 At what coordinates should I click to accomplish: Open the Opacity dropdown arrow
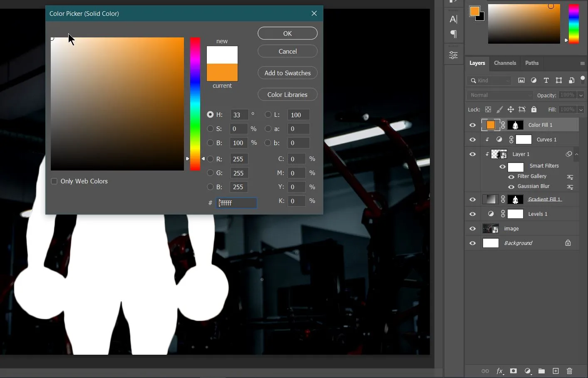[x=581, y=95]
